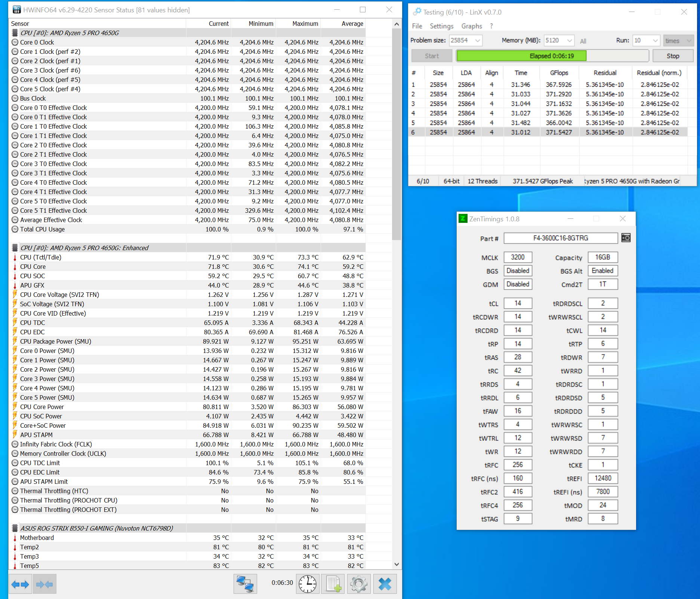Click the tREFI value 12480 in ZenTimings
Screen dimensions: 700x599
click(603, 478)
